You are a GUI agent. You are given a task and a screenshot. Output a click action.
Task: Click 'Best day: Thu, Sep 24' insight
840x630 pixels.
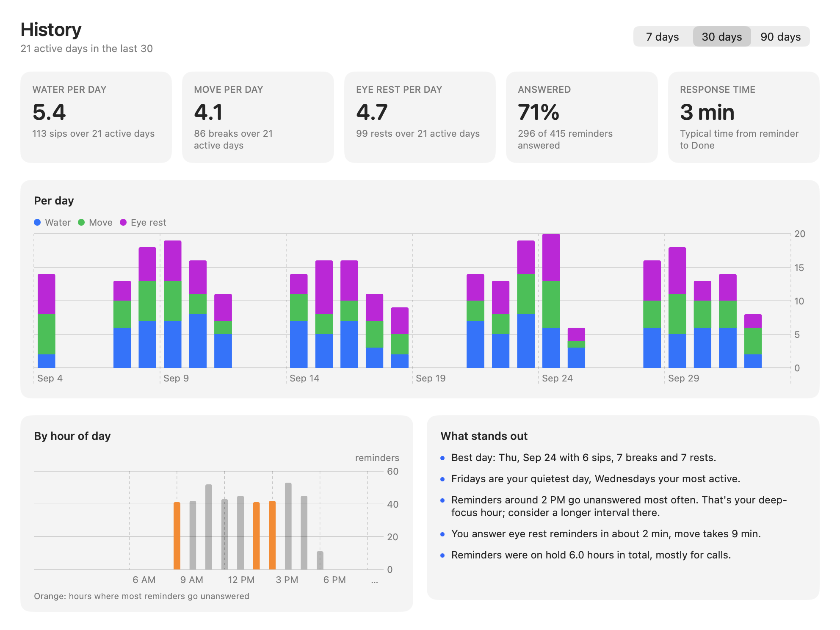pyautogui.click(x=584, y=458)
